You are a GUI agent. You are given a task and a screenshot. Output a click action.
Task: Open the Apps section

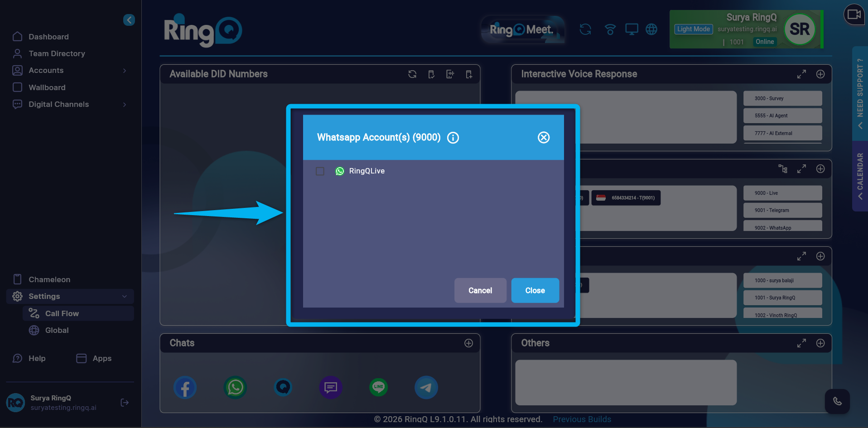(94, 358)
